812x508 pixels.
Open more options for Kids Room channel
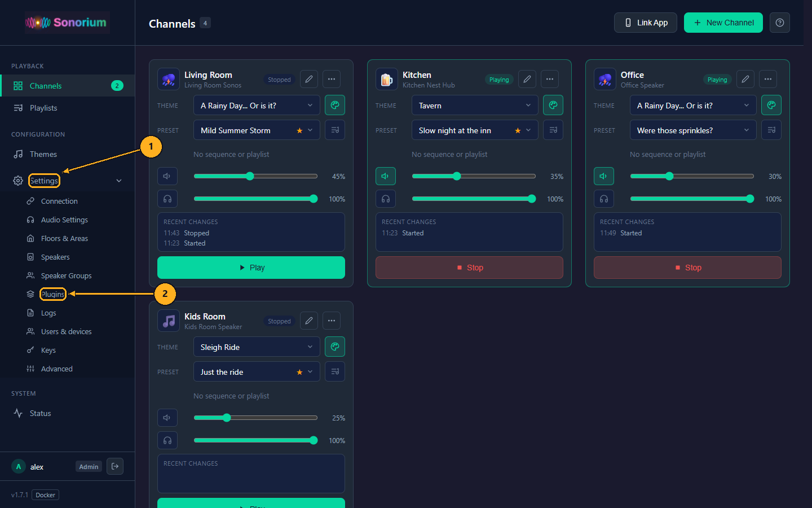pyautogui.click(x=332, y=321)
